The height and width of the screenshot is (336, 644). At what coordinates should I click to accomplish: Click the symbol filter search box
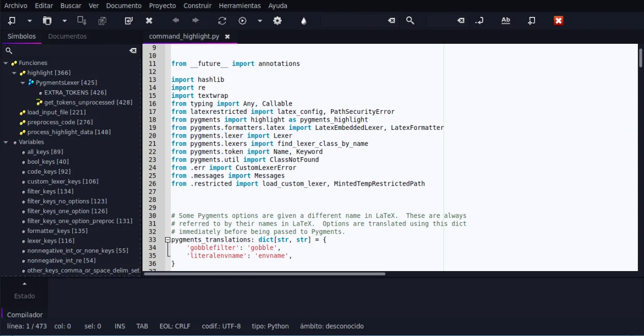click(x=71, y=51)
